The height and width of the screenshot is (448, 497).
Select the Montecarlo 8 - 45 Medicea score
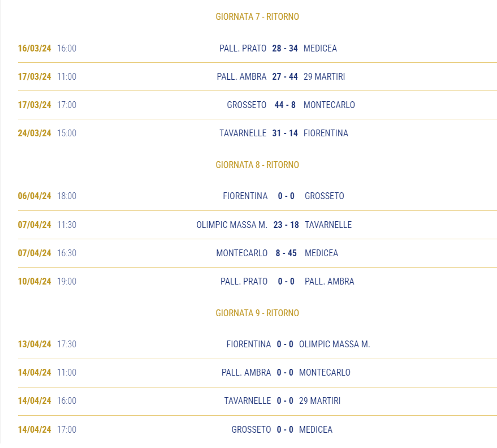(286, 253)
